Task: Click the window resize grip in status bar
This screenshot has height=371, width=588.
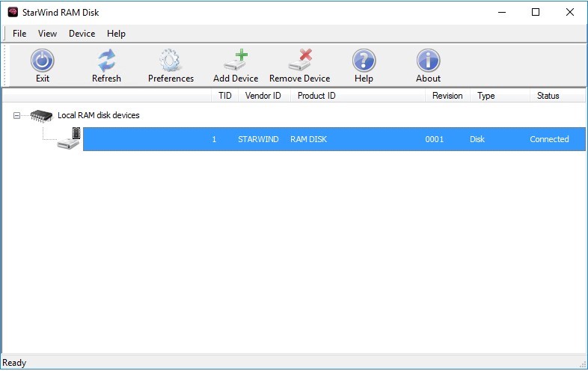Action: point(582,364)
